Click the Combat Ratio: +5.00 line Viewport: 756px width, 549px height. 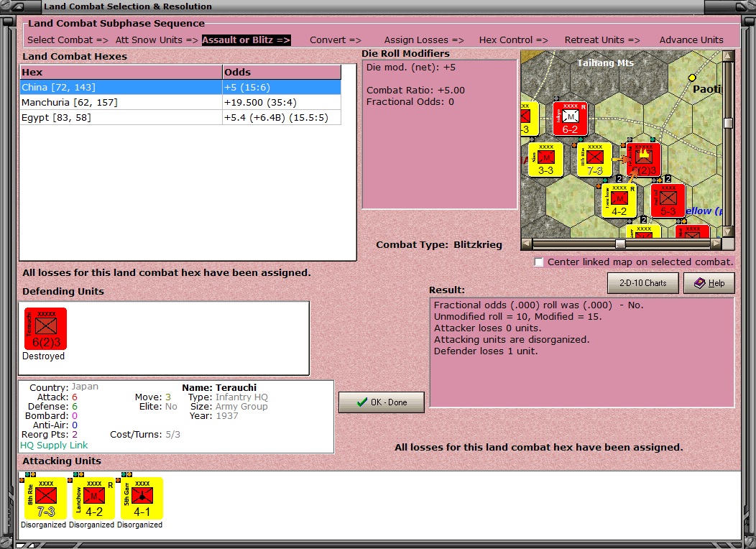(x=415, y=90)
